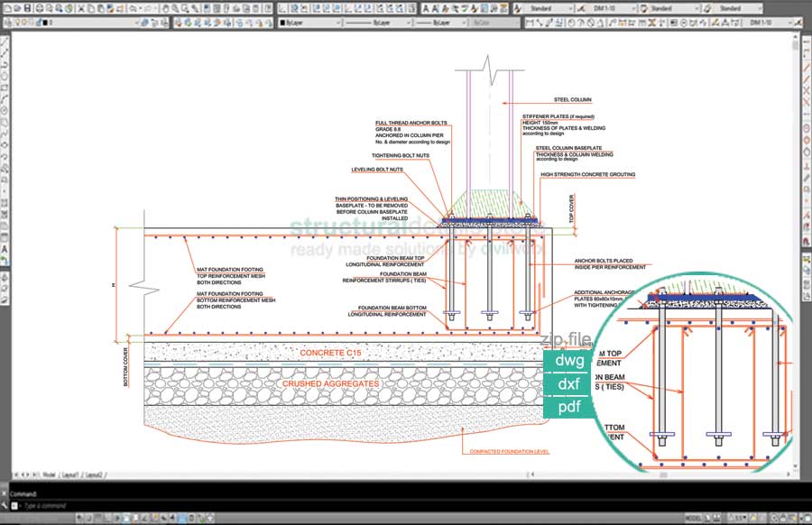Select the Radius dimension tool
Image resolution: width=812 pixels, height=525 pixels.
(572, 23)
